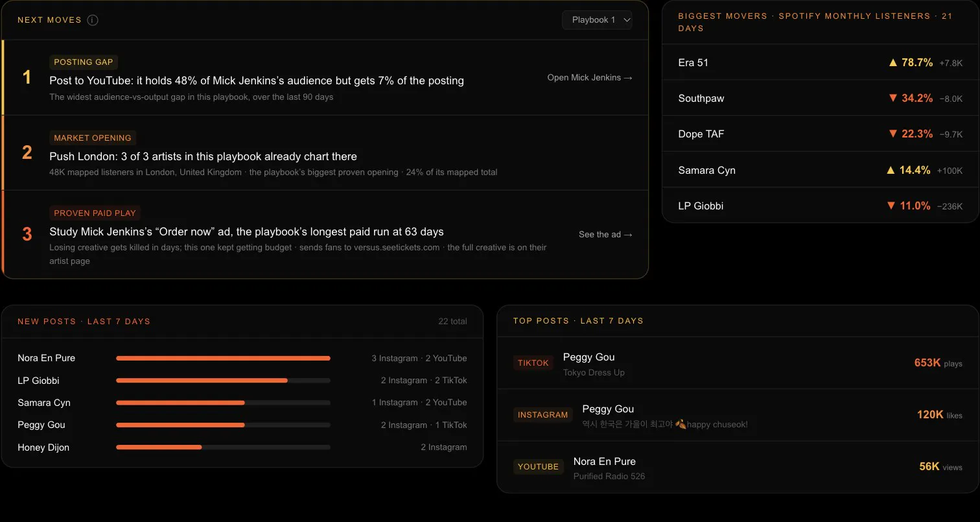Open the Study Mick Jenkins's Order now ad headline

click(246, 232)
